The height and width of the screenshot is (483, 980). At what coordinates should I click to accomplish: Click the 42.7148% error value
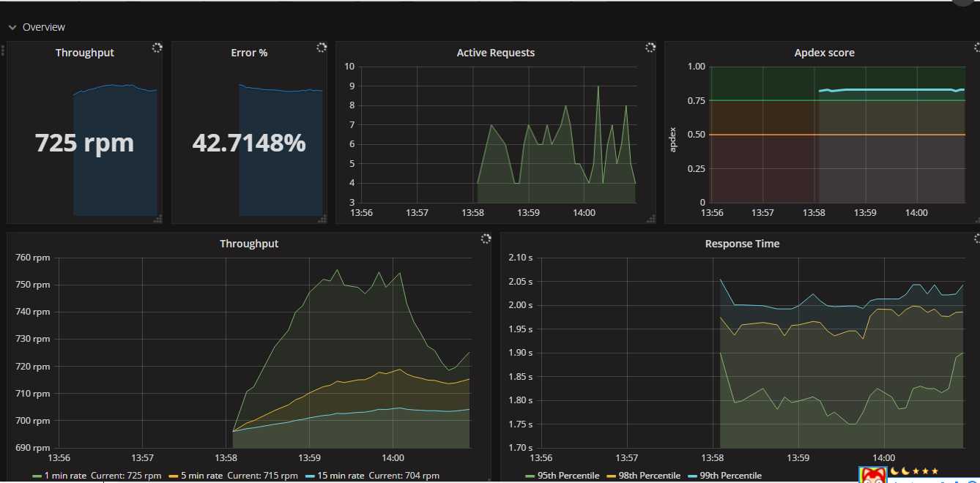tap(249, 143)
